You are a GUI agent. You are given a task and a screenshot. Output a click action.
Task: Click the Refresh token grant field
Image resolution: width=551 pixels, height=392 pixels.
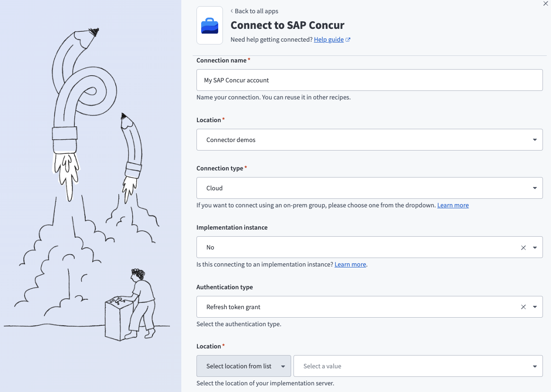tap(331, 307)
